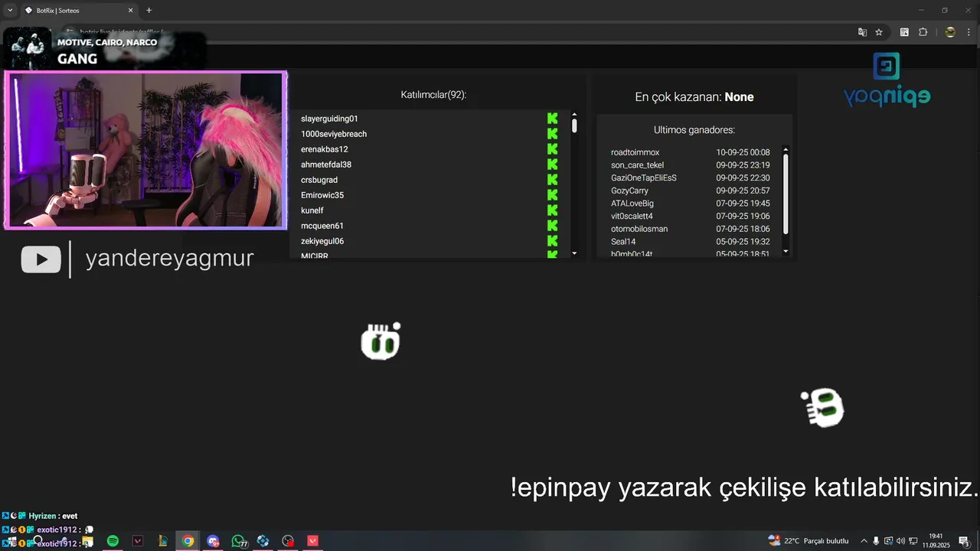Open the Chrome three-dot menu
Viewport: 980px width, 551px height.
(x=967, y=32)
